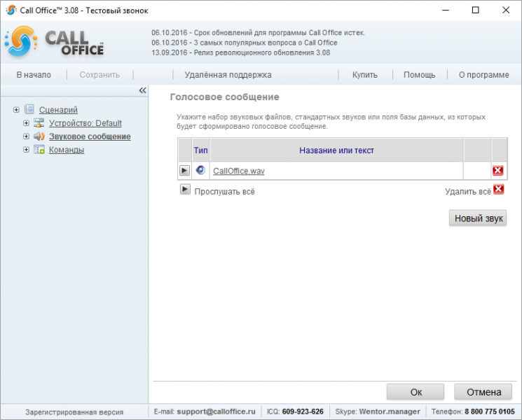This screenshot has width=522, height=420.
Task: Click the Команды icon in the tree
Action: (39, 150)
